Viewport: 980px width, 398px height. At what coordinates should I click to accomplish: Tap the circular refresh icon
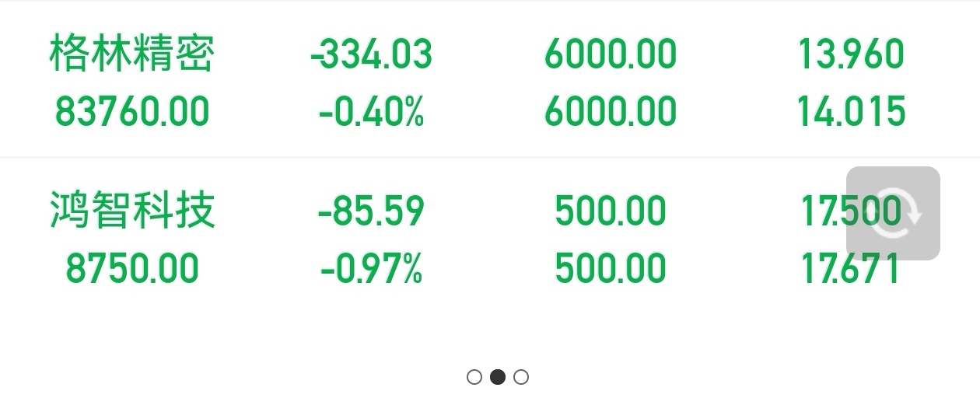pos(893,213)
